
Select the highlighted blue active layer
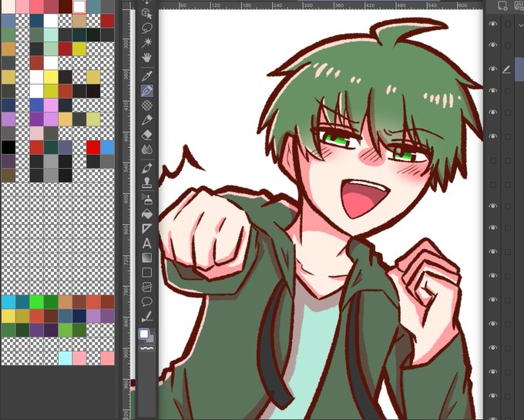coord(519,69)
